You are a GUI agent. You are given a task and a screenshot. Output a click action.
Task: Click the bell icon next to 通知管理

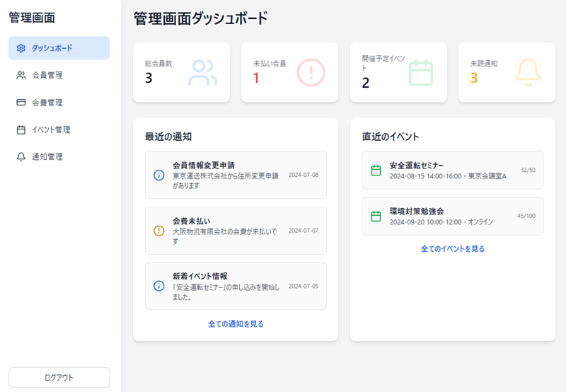[x=21, y=156]
